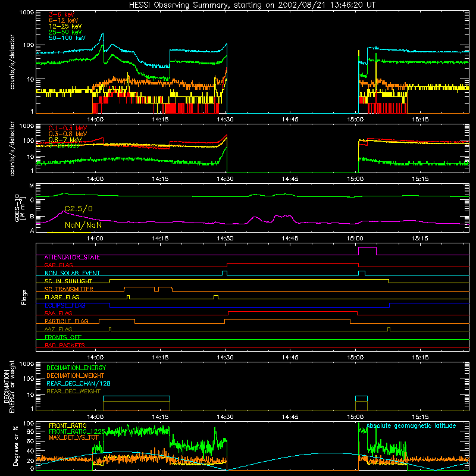Select the GAP_FLAG label
The width and height of the screenshot is (476, 476).
[58, 265]
